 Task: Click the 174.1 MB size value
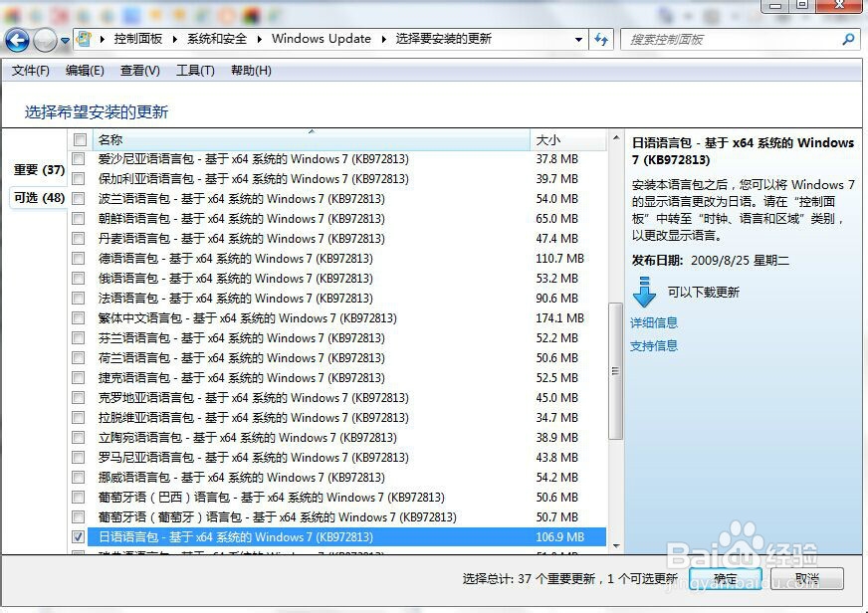click(x=559, y=318)
